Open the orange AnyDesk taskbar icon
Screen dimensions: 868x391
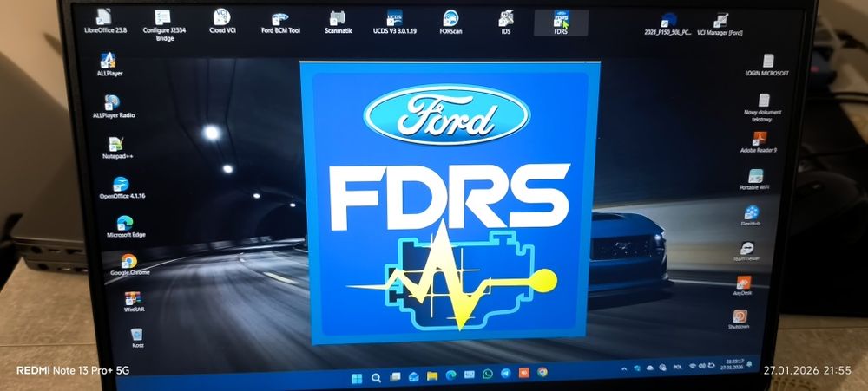coord(523,373)
